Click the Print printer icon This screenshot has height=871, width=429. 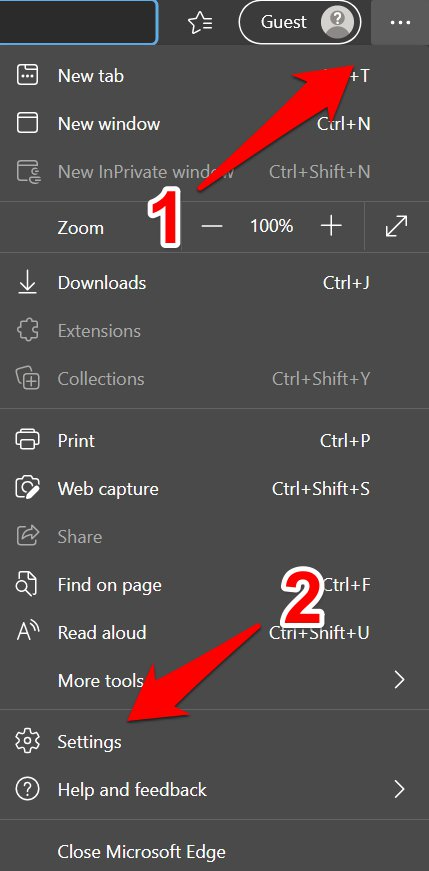pyautogui.click(x=27, y=440)
